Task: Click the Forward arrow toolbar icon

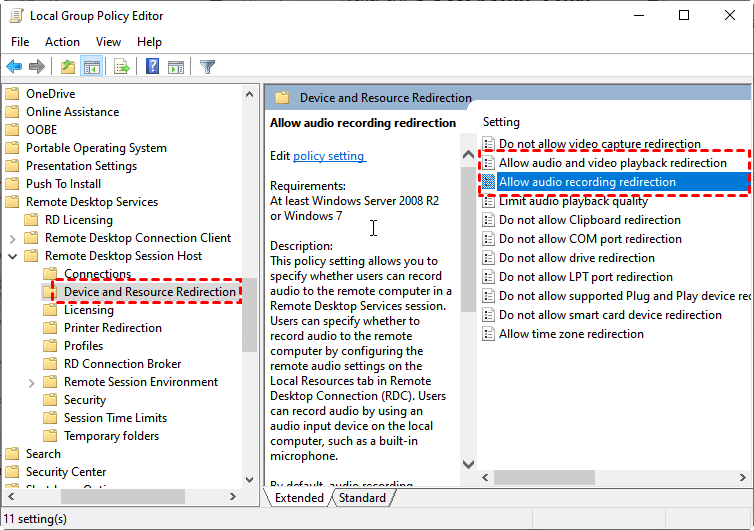Action: pyautogui.click(x=37, y=67)
